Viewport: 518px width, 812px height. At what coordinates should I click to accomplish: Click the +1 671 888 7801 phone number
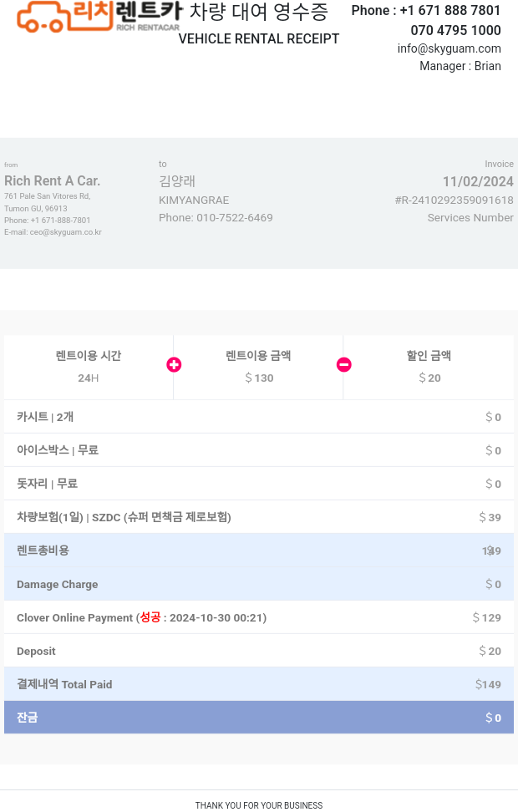[450, 10]
